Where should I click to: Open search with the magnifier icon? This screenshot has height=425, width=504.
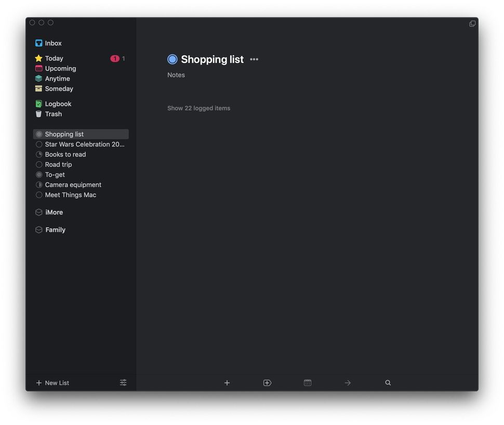[x=388, y=382]
